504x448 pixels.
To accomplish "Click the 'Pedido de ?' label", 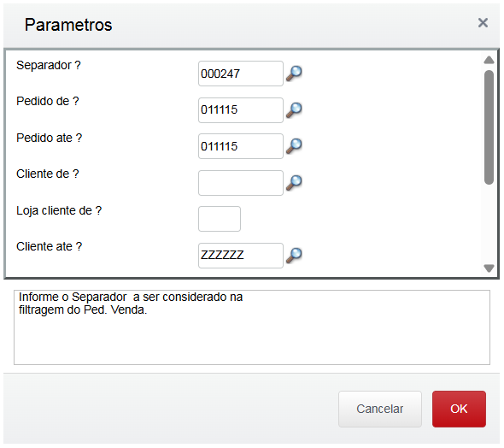I will pyautogui.click(x=48, y=101).
